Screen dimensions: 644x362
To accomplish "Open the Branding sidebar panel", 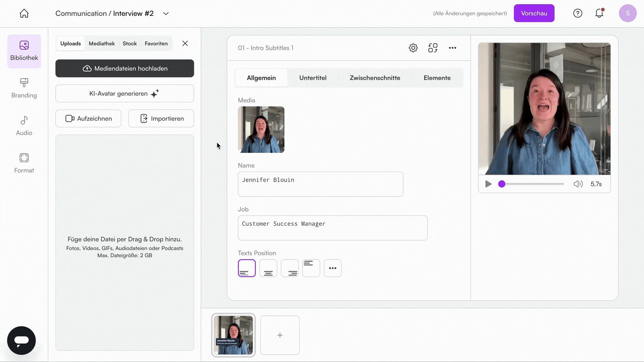I will click(24, 88).
